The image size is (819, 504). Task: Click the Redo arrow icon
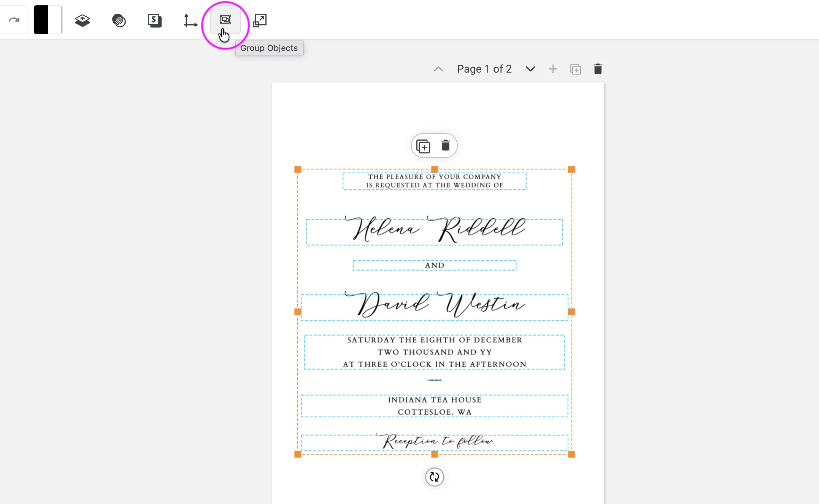14,19
